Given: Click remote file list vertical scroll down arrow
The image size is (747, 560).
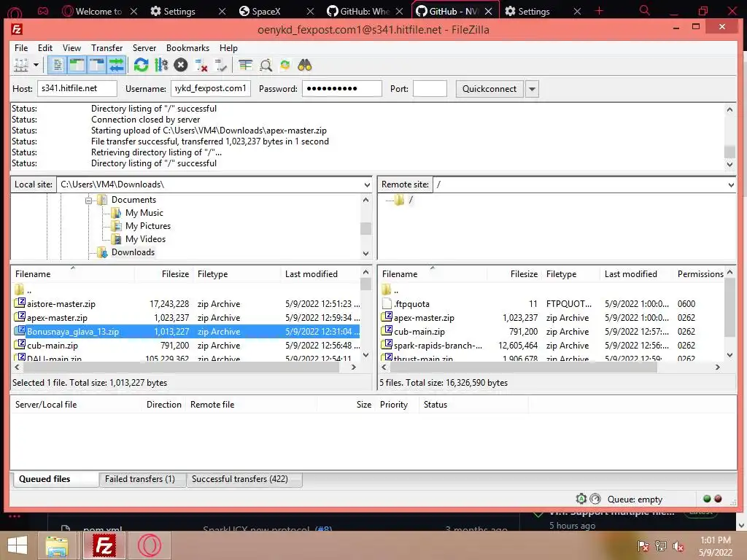Looking at the screenshot, I should tap(729, 355).
